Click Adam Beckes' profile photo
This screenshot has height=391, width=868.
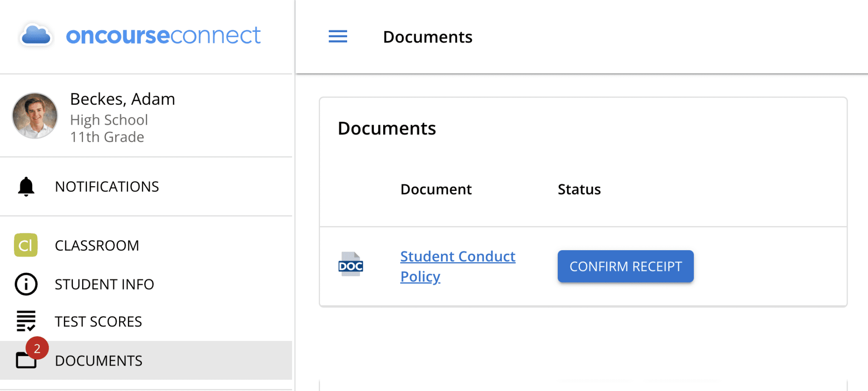35,116
